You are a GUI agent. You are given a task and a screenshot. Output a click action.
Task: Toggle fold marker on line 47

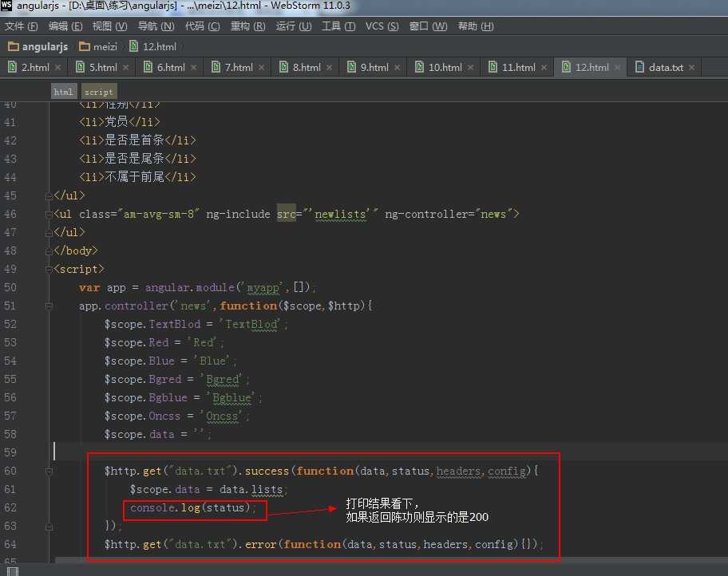[x=49, y=234]
